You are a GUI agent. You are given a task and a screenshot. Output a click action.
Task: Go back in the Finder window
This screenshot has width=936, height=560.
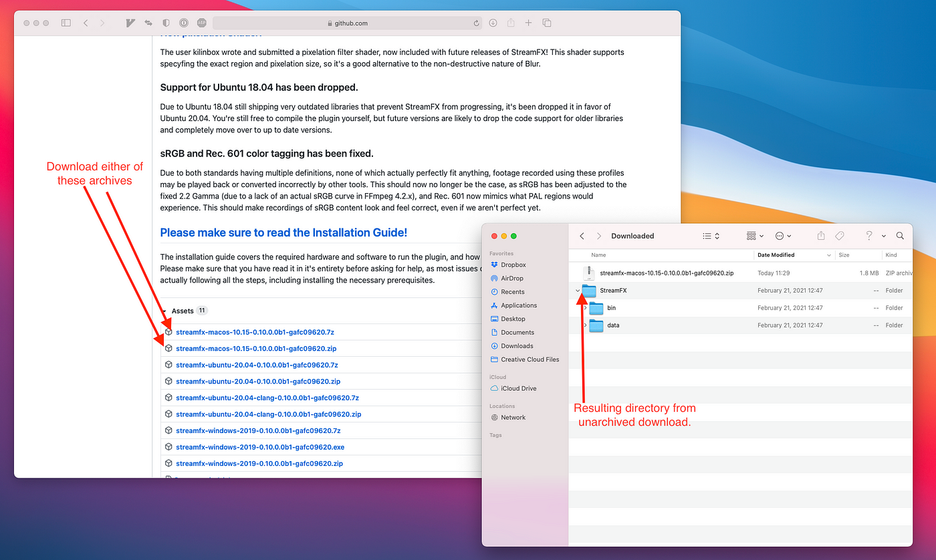(582, 236)
